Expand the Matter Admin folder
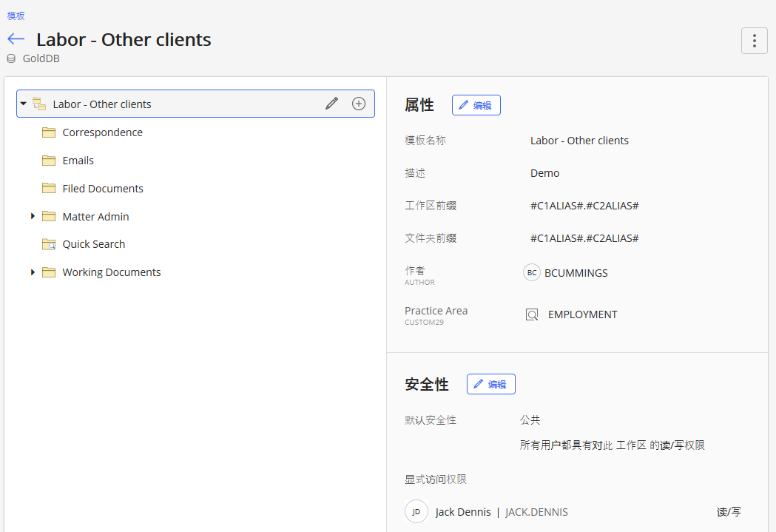The image size is (776, 532). click(x=33, y=216)
